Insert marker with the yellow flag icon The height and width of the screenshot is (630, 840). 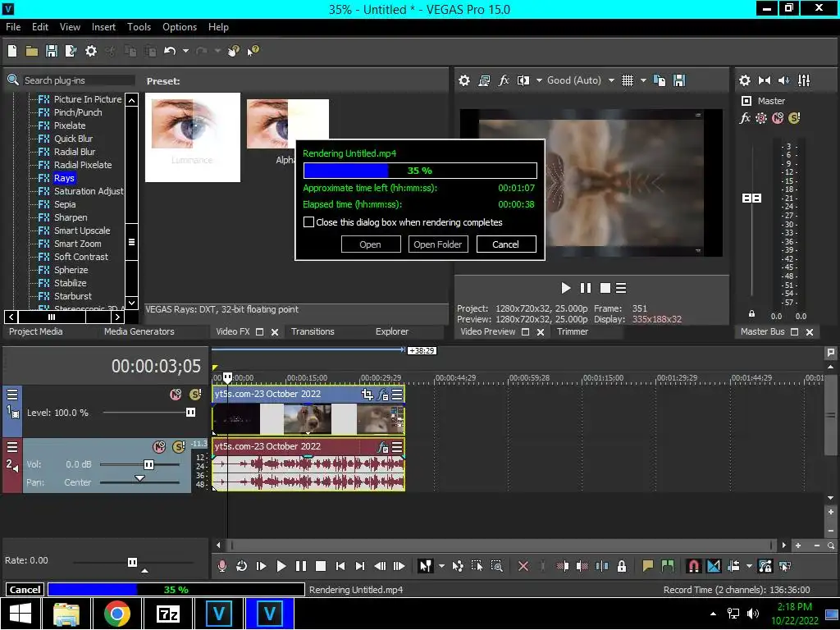click(x=648, y=566)
